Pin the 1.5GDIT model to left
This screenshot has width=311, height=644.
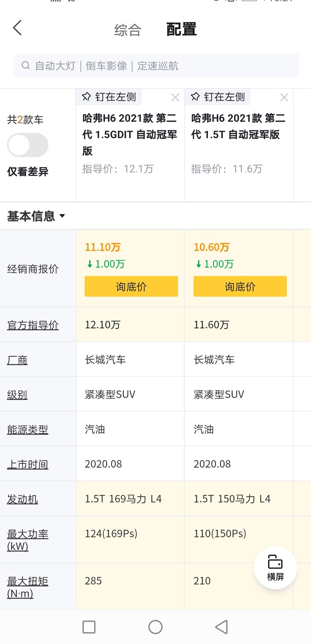pyautogui.click(x=109, y=97)
